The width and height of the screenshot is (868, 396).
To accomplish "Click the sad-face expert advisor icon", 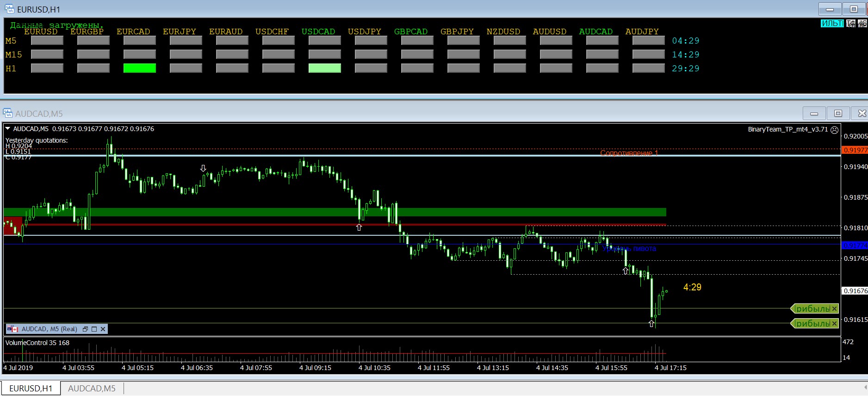I will coord(834,130).
